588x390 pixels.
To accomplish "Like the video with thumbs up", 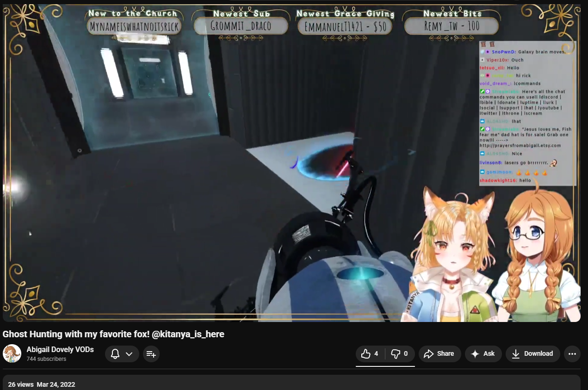I will tap(370, 354).
